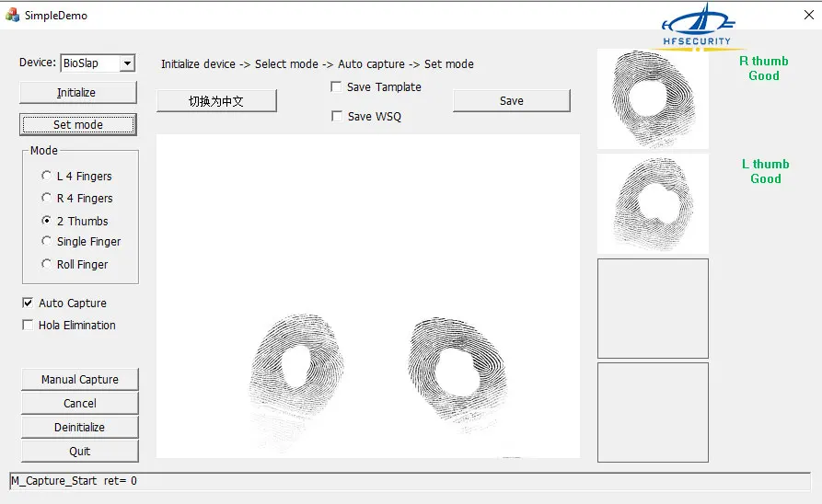This screenshot has height=504, width=822.
Task: Click the Save button
Action: 512,100
